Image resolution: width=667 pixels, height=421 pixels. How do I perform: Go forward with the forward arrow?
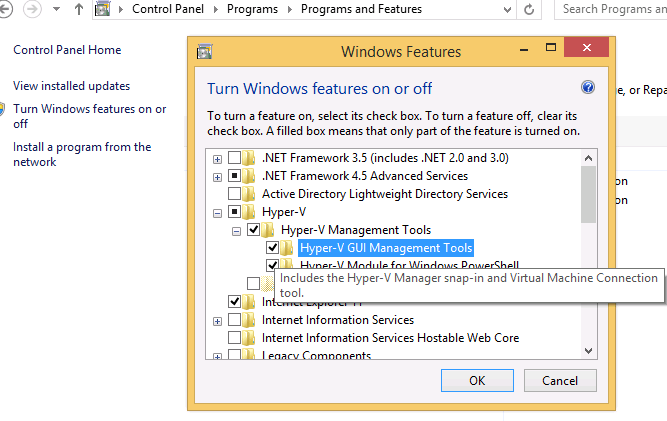32,9
